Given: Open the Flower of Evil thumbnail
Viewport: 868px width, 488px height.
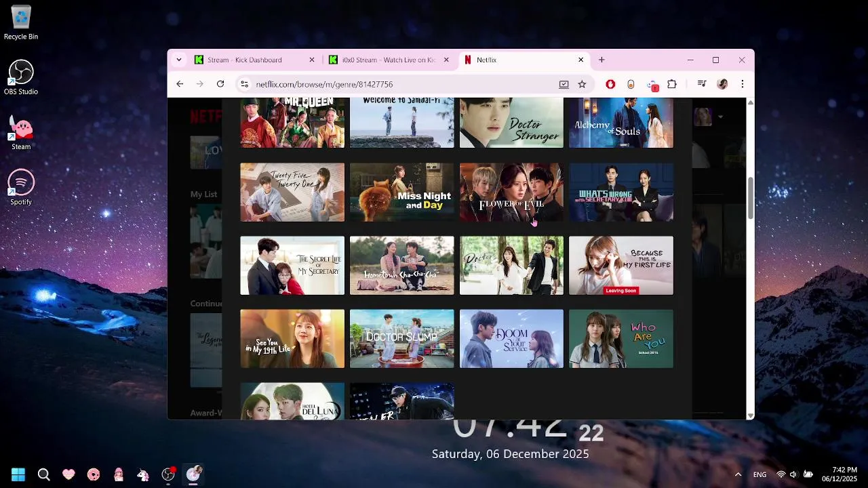Looking at the screenshot, I should [x=511, y=192].
